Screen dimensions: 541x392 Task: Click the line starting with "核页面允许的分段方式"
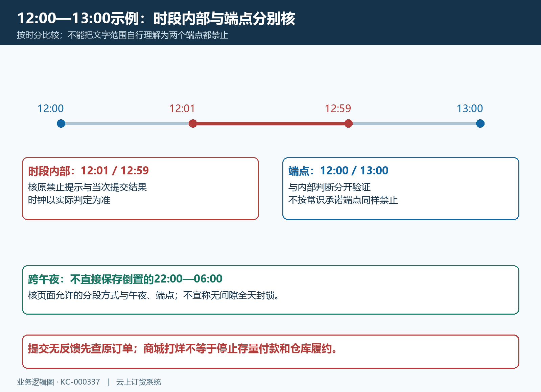155,295
